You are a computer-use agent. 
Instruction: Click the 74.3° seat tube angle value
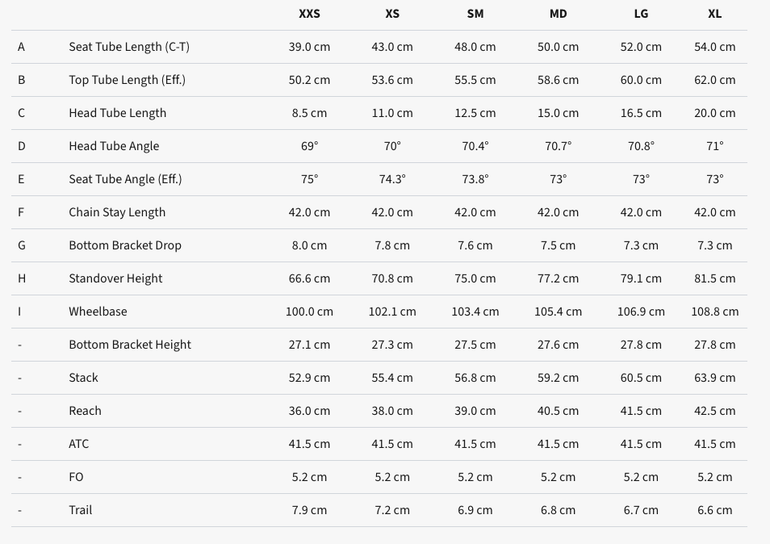coord(392,179)
